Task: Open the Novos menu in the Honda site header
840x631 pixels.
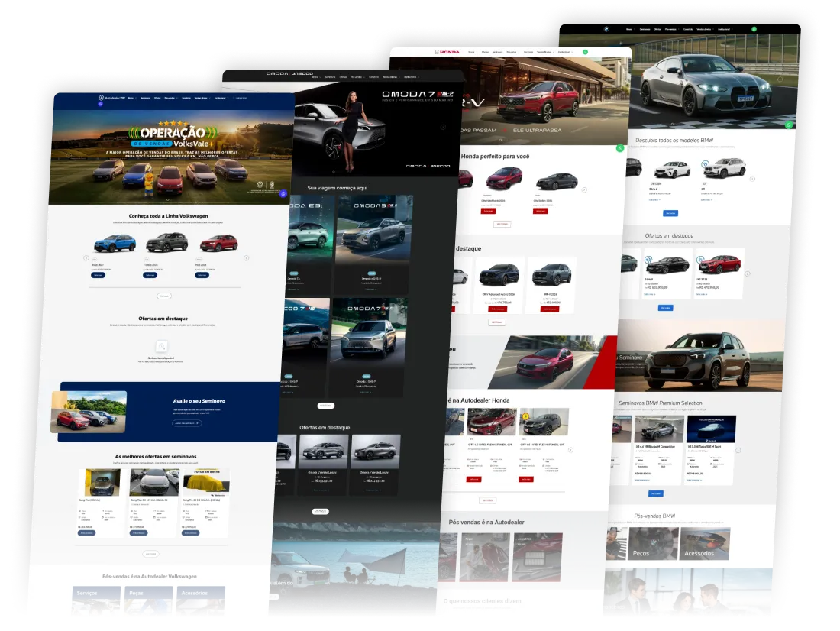Action: click(472, 52)
